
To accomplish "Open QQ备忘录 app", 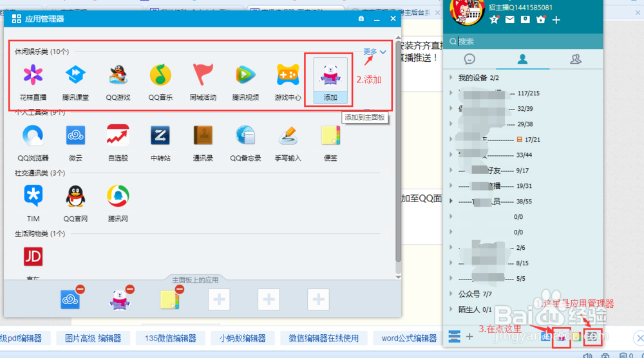I will click(x=245, y=136).
